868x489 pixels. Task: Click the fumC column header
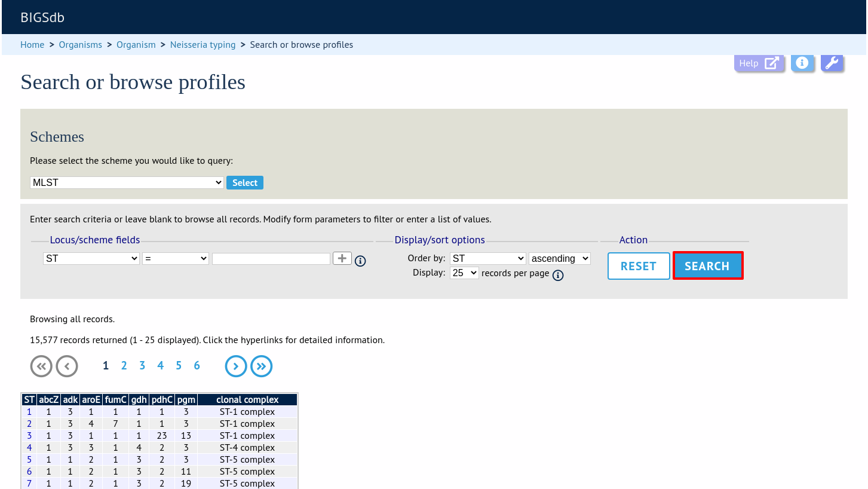point(115,400)
